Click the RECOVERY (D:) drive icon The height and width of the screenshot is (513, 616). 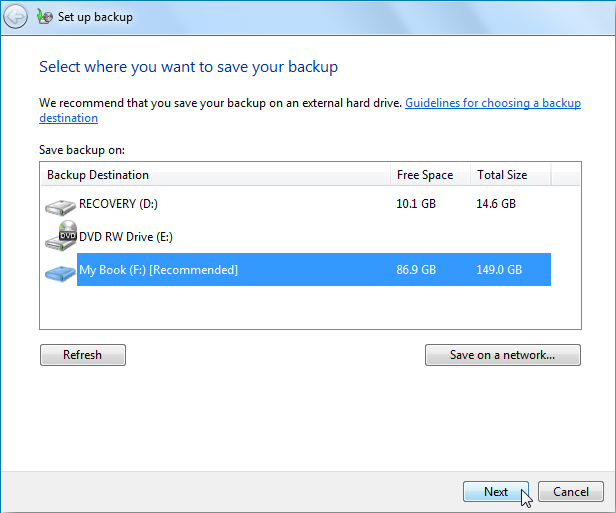click(x=60, y=206)
